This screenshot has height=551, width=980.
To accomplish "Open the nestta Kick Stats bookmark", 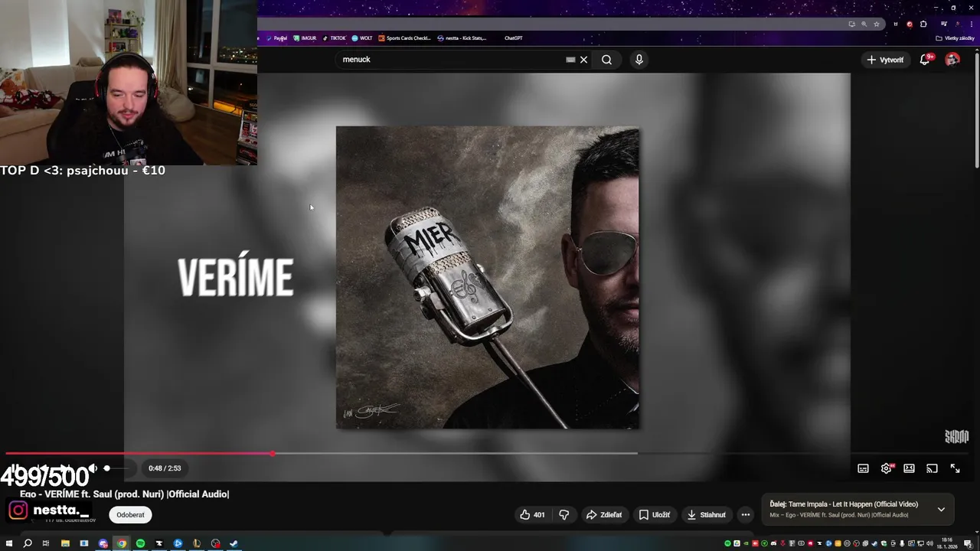I will tap(462, 38).
